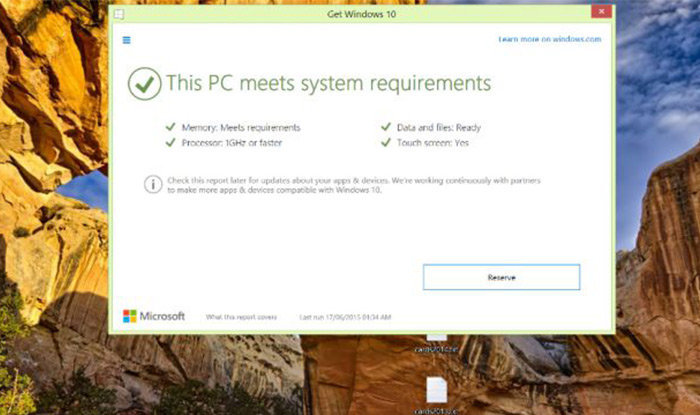This screenshot has width=700, height=415.
Task: Close the Get Windows 10 window
Action: coord(601,11)
